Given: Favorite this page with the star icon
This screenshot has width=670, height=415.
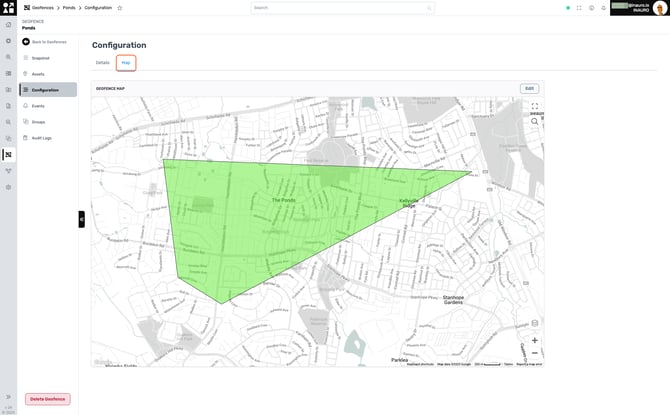Looking at the screenshot, I should 120,8.
